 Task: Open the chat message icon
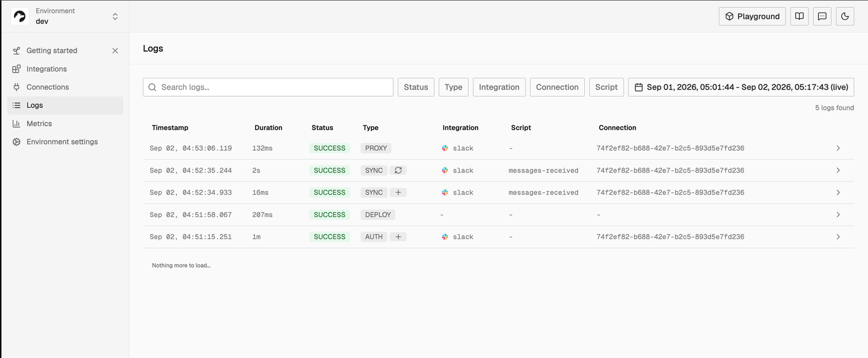tap(822, 16)
